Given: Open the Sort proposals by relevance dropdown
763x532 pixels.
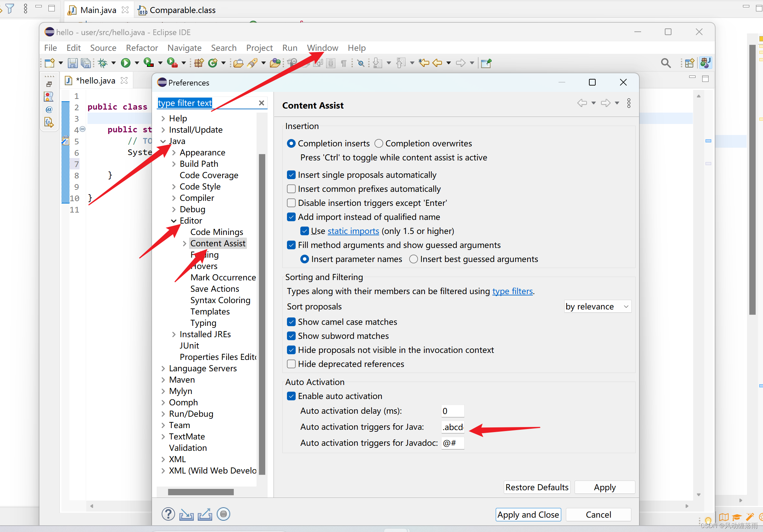Looking at the screenshot, I should coord(598,306).
